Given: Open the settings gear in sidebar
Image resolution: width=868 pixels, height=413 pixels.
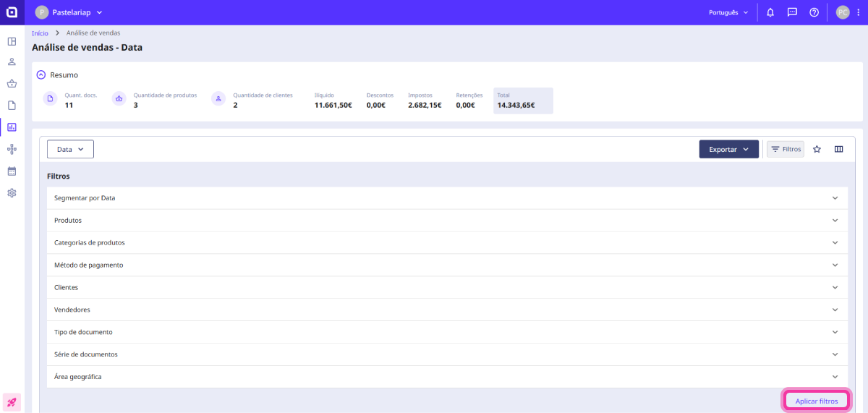Looking at the screenshot, I should coord(12,193).
